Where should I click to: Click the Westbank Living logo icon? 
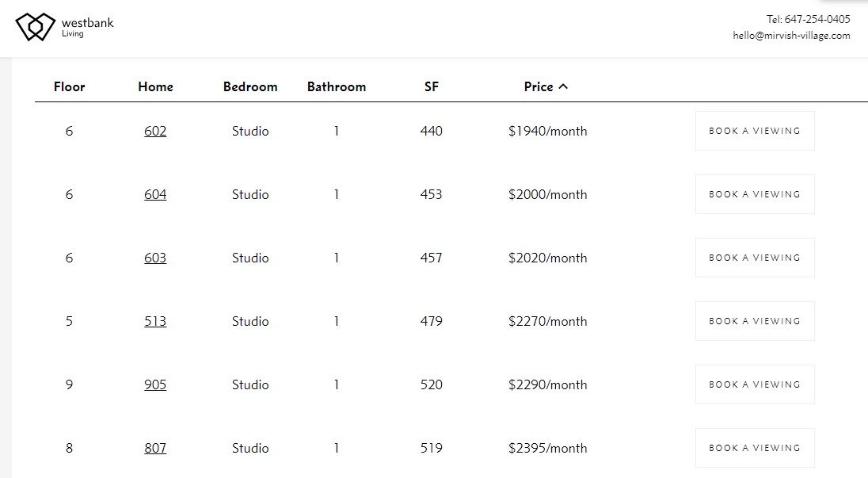click(x=36, y=27)
